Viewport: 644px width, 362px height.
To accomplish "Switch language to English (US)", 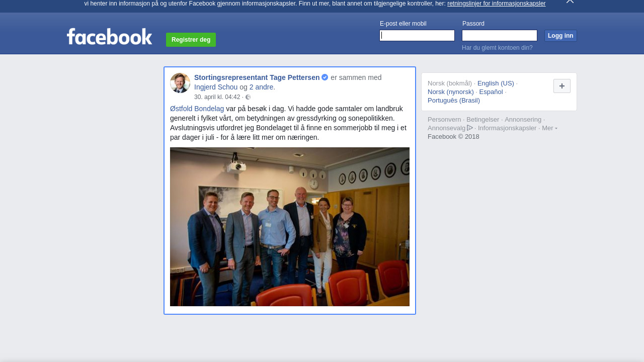I will click(x=496, y=83).
